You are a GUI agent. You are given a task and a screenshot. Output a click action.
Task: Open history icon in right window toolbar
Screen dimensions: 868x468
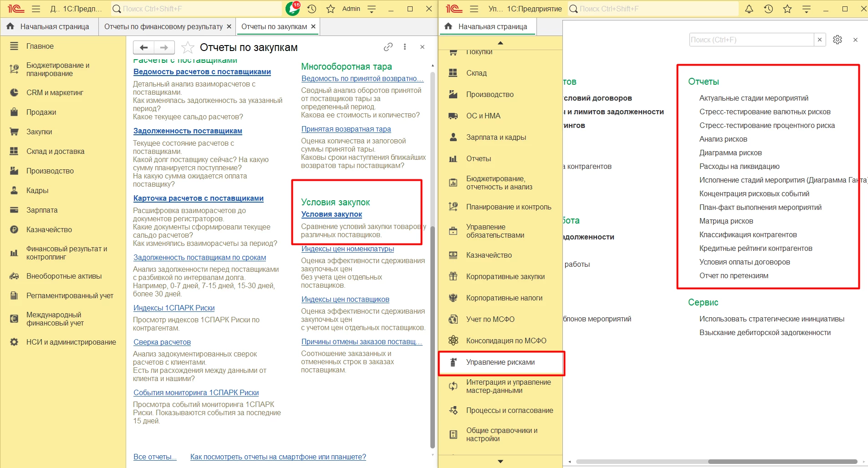click(768, 9)
